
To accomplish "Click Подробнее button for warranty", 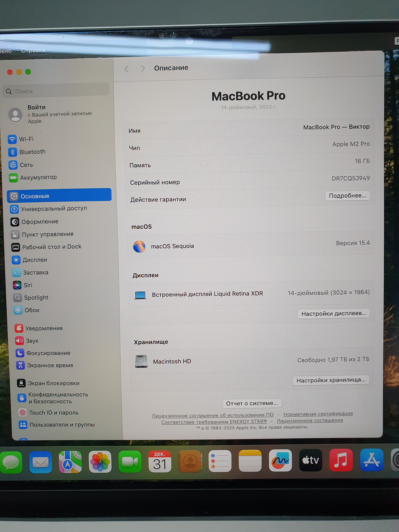I will pos(347,196).
